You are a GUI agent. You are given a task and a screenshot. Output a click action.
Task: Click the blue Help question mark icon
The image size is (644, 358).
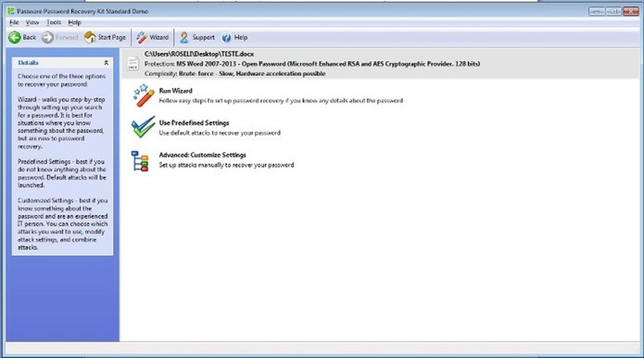tap(226, 38)
